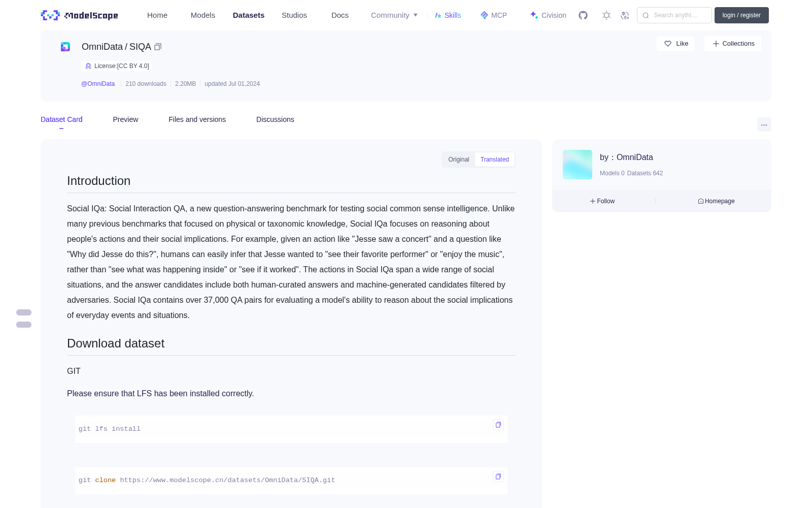Viewport: 812px width, 508px height.
Task: Copy the git lfs install command
Action: pyautogui.click(x=498, y=425)
